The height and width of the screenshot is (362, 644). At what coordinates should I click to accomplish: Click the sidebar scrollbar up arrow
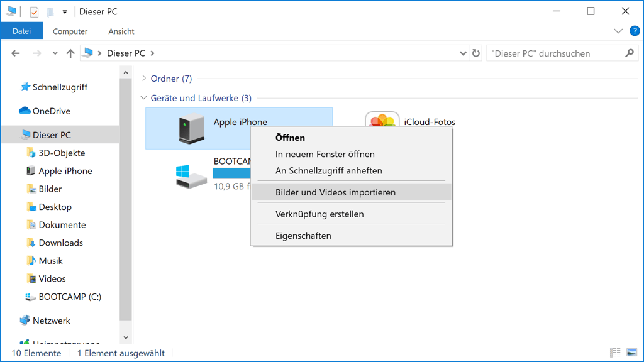[126, 73]
